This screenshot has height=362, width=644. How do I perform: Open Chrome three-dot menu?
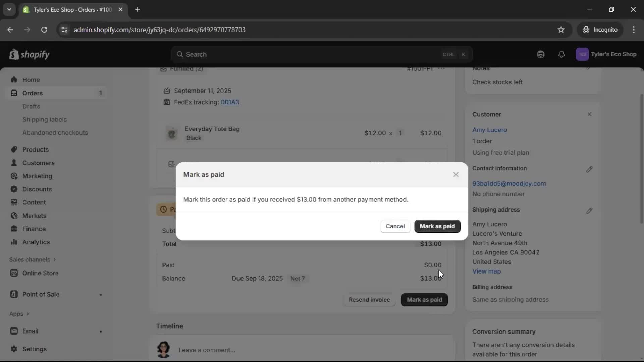tap(634, 30)
